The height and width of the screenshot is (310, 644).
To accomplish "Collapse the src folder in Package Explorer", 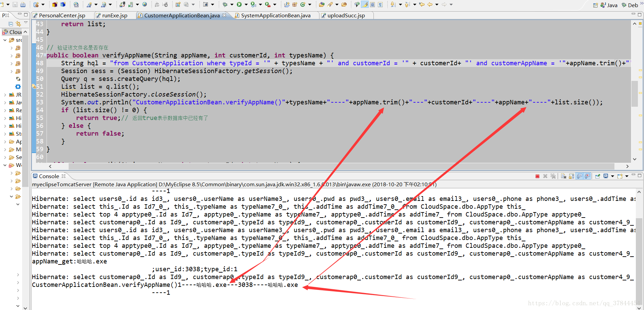I will [x=5, y=40].
